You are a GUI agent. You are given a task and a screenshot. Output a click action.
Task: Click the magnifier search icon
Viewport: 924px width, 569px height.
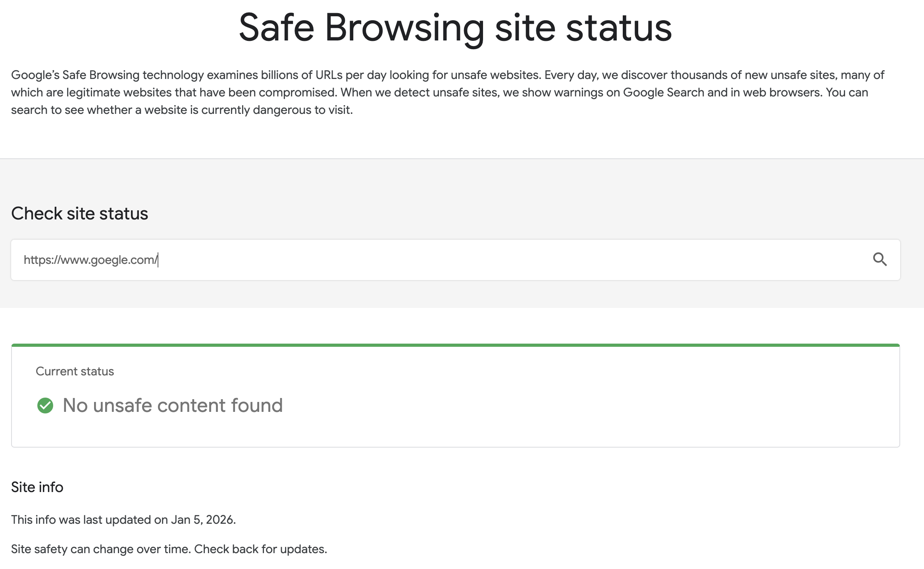pos(880,260)
